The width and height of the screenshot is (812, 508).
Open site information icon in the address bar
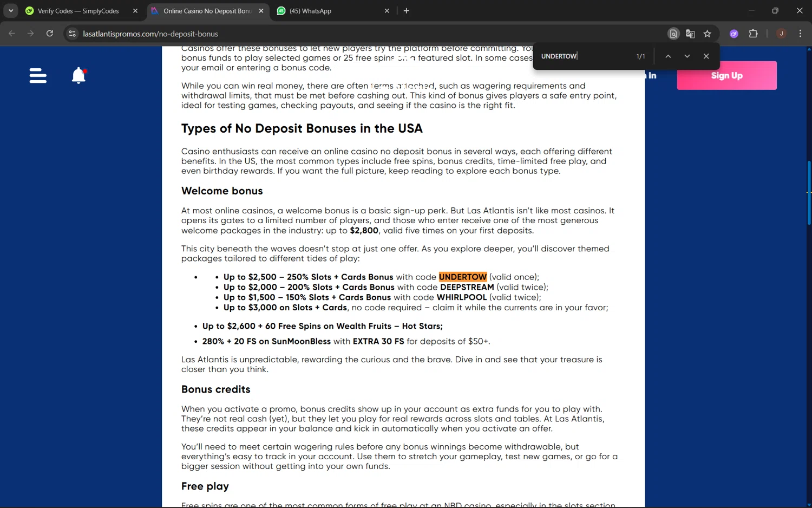coord(72,34)
